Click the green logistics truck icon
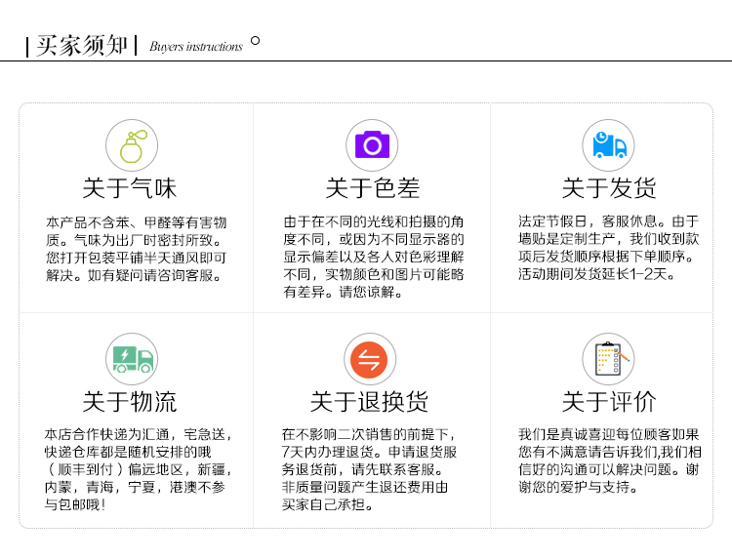The image size is (732, 560). click(132, 359)
